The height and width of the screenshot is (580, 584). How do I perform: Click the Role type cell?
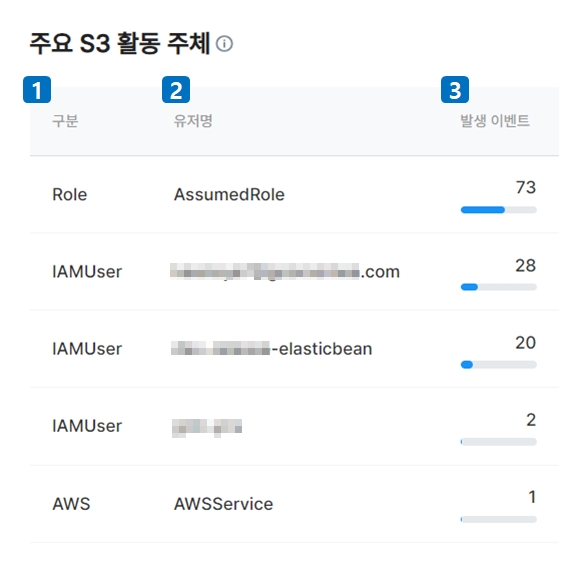(70, 194)
